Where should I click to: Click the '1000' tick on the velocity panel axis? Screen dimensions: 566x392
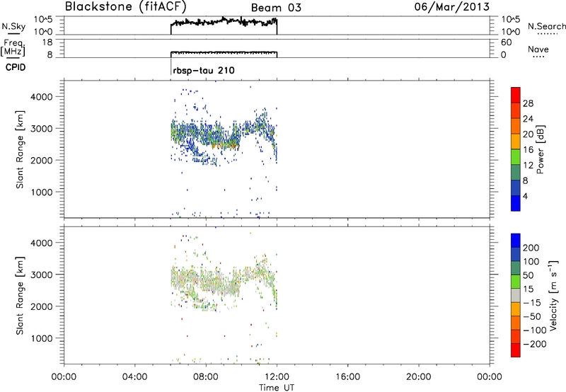[42, 338]
